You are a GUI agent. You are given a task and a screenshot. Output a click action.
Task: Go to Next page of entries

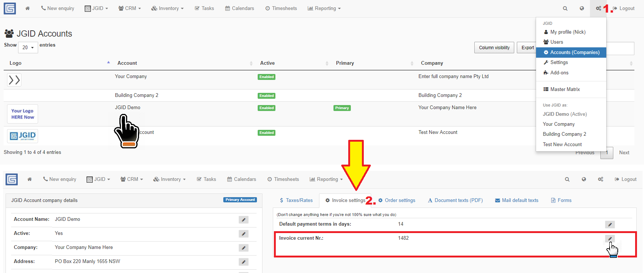[624, 153]
